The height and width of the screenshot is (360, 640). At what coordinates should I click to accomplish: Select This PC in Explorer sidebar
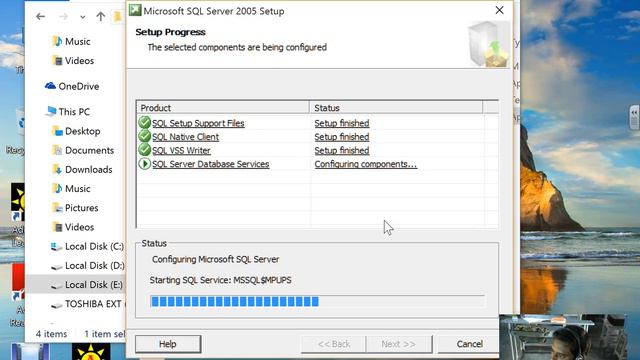point(74,112)
